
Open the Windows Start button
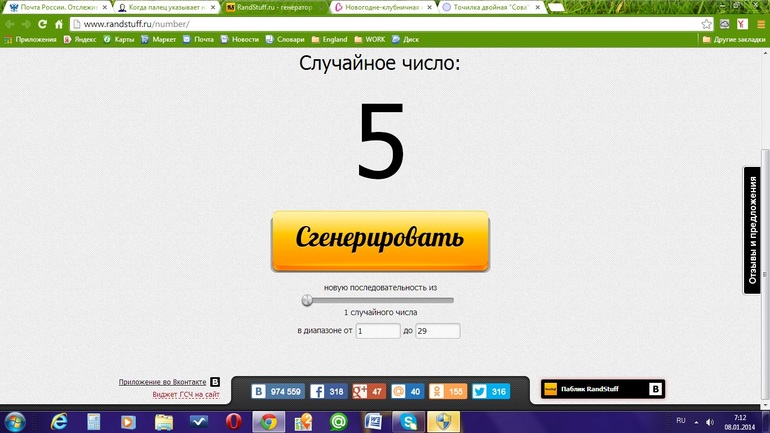coord(14,422)
